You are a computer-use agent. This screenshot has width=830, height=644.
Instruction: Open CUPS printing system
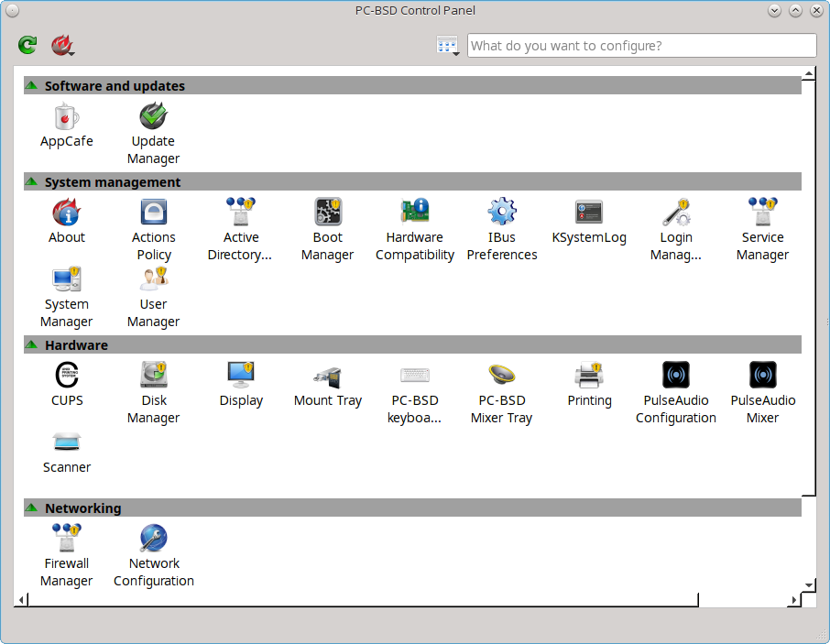pos(67,384)
